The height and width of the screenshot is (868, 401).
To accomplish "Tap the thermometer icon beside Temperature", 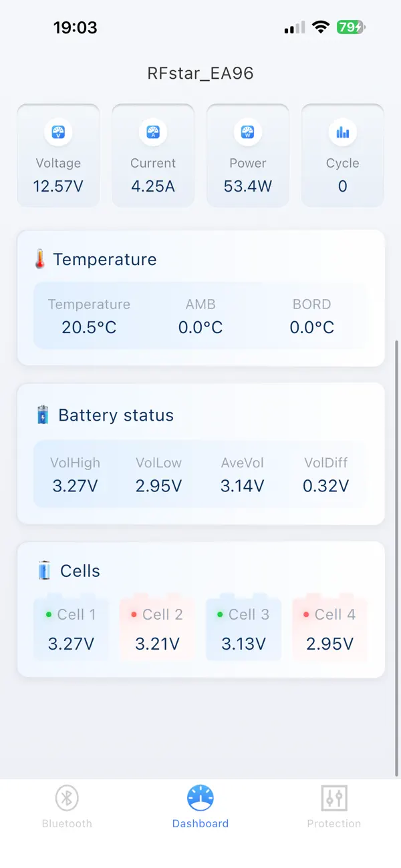I will pos(41,259).
